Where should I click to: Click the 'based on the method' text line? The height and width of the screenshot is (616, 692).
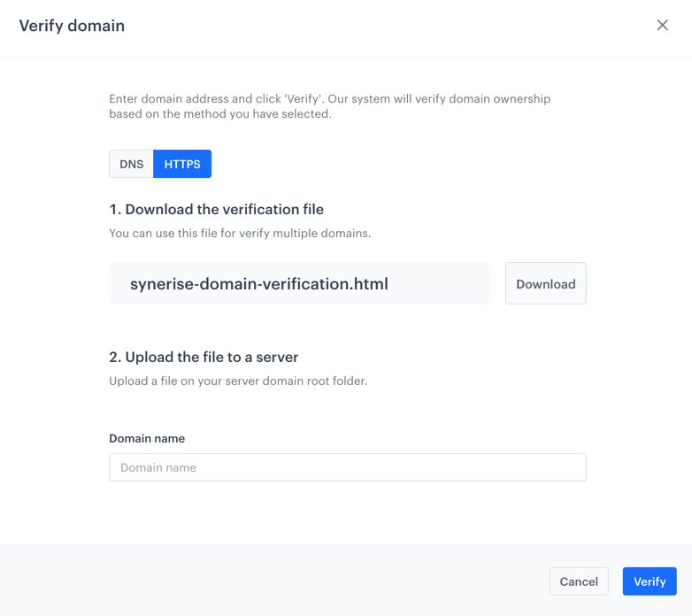click(220, 114)
